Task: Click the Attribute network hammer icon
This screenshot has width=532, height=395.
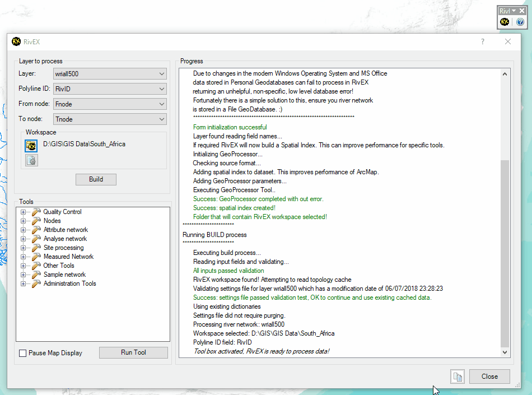Action: pos(36,230)
